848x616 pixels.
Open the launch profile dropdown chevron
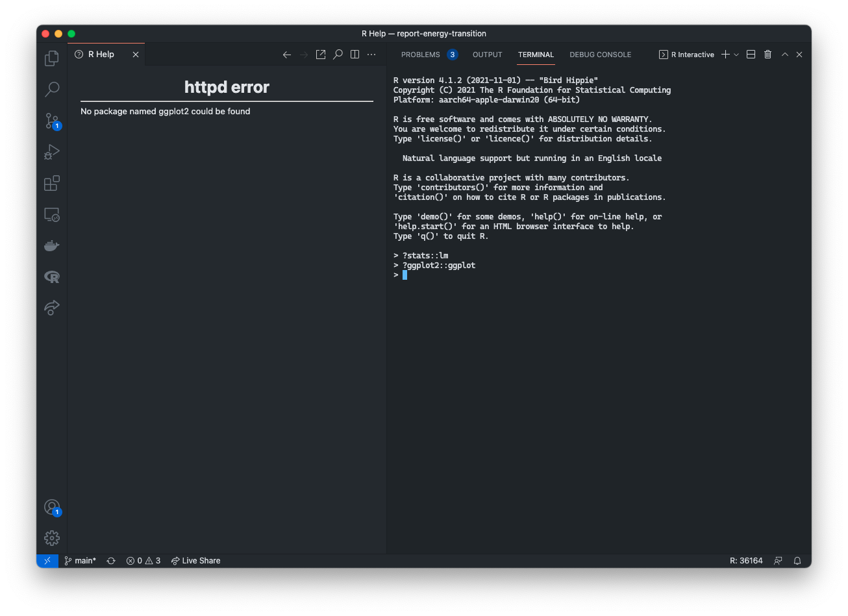736,55
